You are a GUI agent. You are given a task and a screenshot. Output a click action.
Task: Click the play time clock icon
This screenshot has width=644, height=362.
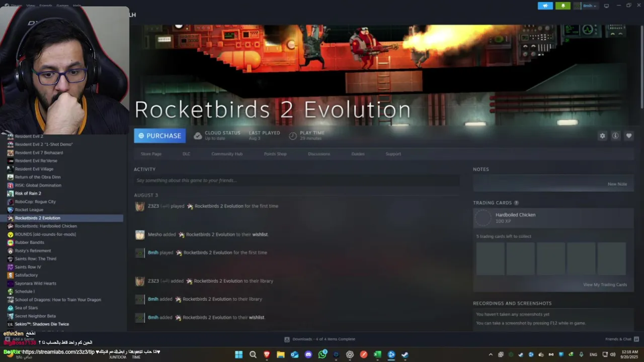click(x=293, y=136)
